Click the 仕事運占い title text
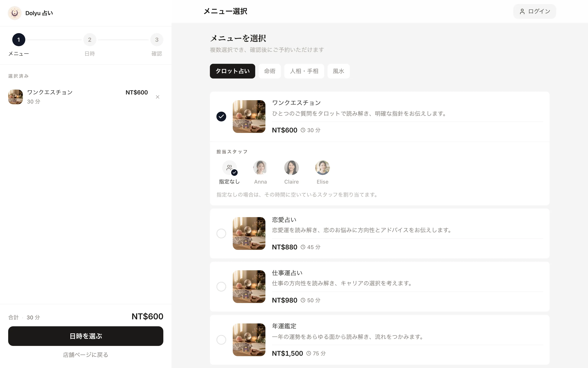The height and width of the screenshot is (368, 588). point(287,273)
